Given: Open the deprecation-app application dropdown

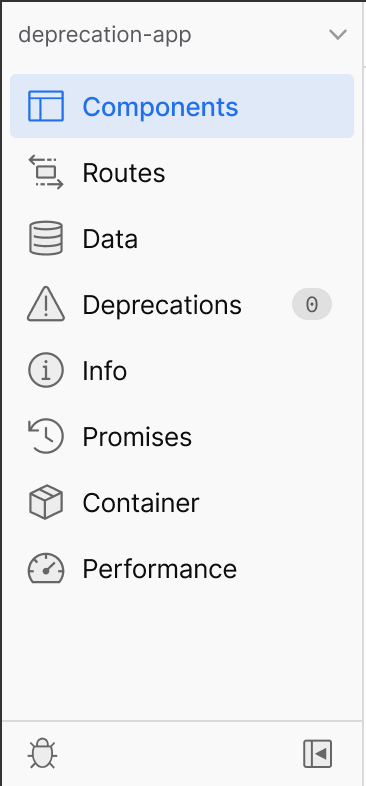Looking at the screenshot, I should click(x=182, y=35).
